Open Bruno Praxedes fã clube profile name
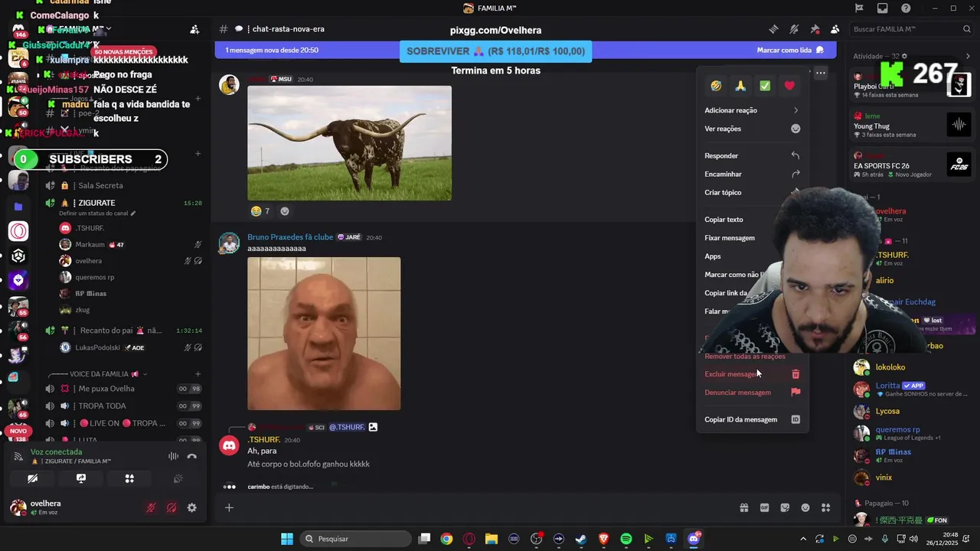The image size is (980, 551). (290, 237)
